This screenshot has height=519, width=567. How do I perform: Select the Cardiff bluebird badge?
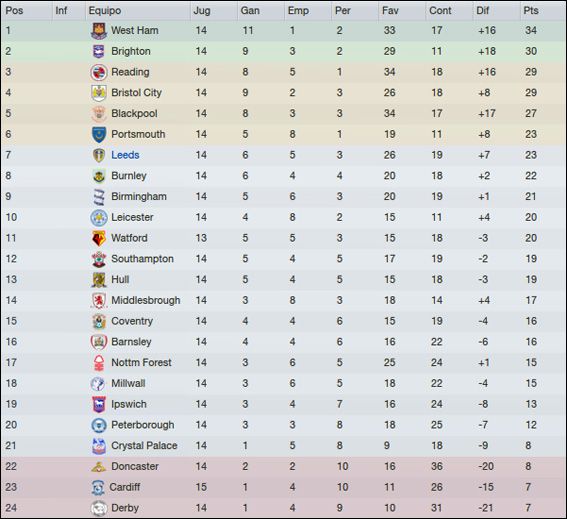coord(98,488)
